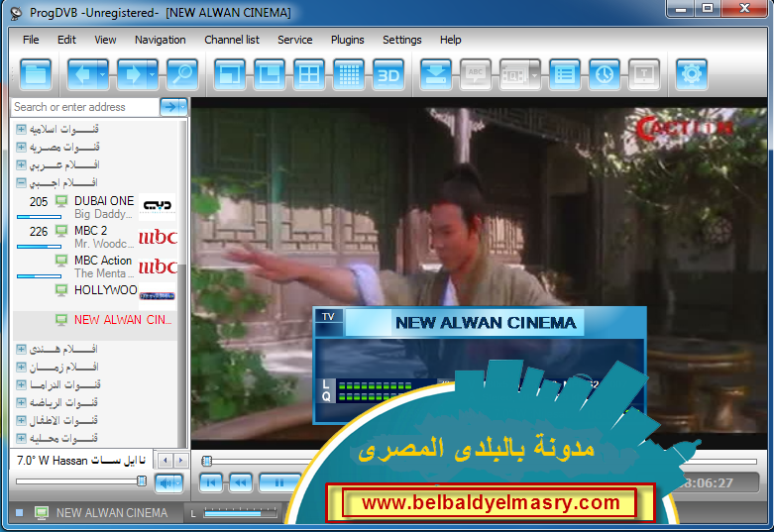Click the magnifier search toolbar icon
Viewport: 774px width, 532px height.
[182, 74]
